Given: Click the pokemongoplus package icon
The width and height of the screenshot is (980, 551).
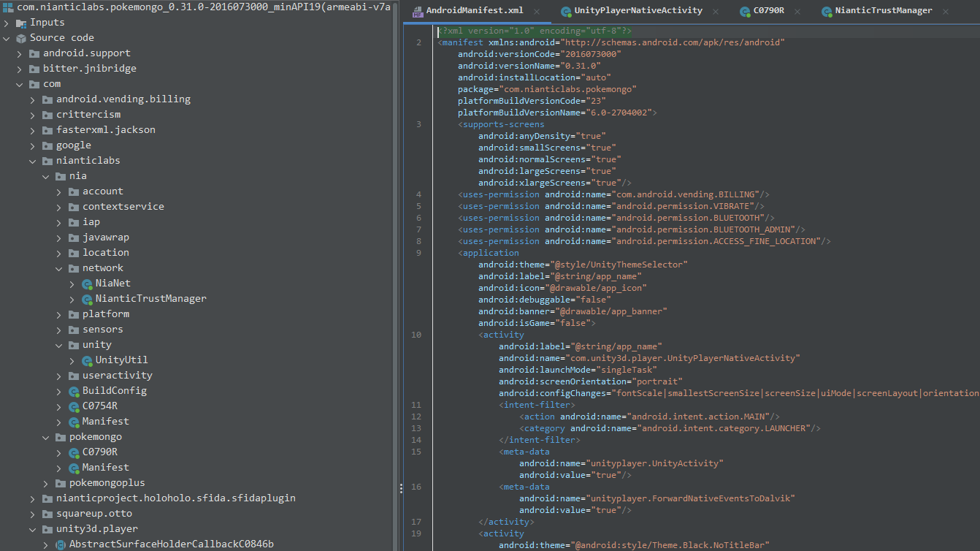Looking at the screenshot, I should (61, 483).
